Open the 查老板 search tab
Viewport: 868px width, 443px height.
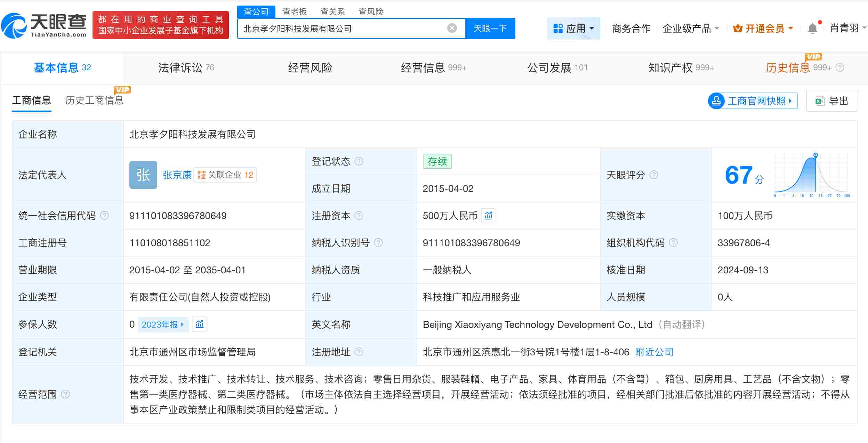click(x=295, y=11)
